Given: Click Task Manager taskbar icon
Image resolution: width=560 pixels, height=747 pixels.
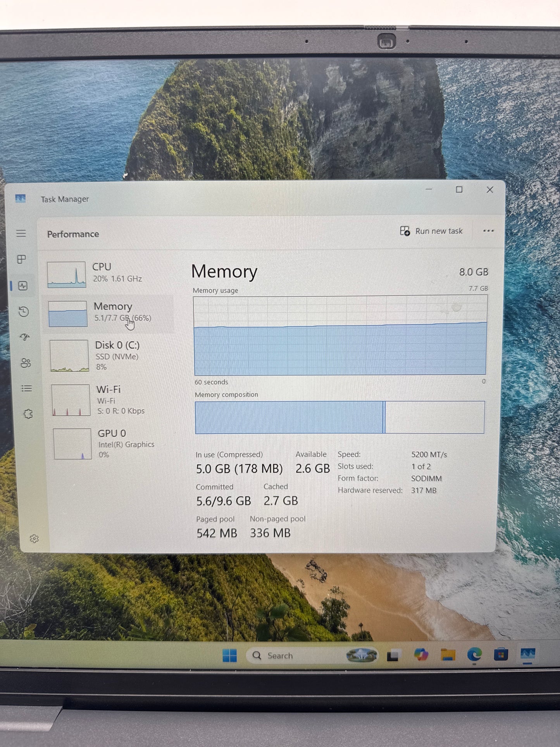Looking at the screenshot, I should (x=527, y=654).
